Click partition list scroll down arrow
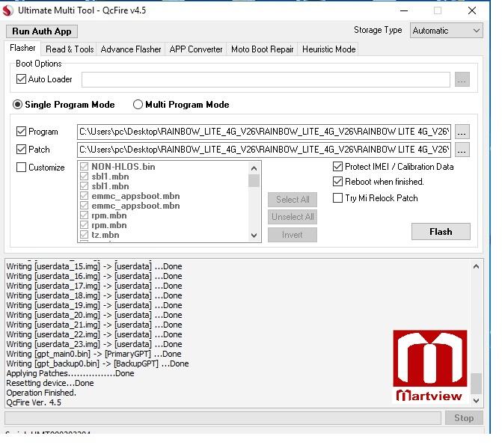Screen dimensions: 502x448 [254, 236]
